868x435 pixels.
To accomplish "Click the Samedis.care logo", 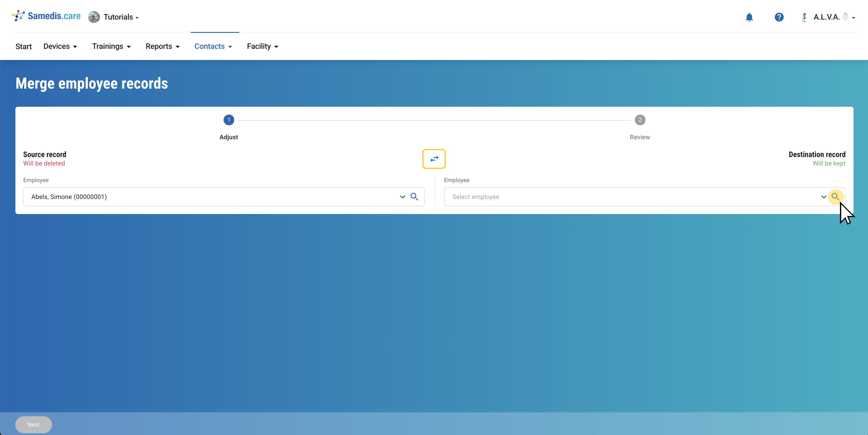I will pos(46,16).
